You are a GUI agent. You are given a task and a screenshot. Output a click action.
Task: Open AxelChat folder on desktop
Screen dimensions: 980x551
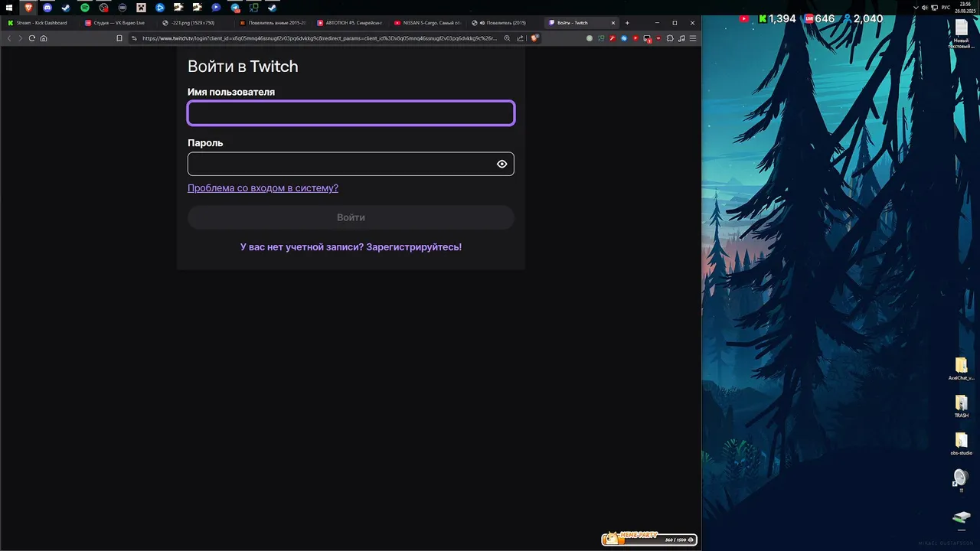962,368
